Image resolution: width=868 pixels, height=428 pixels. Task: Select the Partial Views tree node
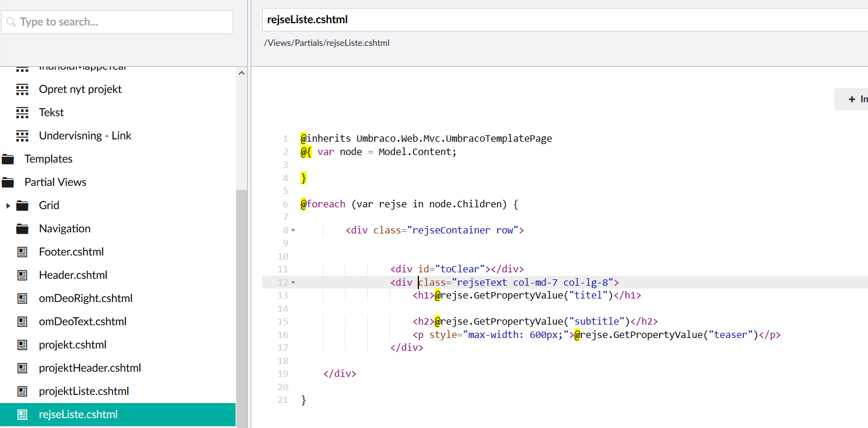point(55,182)
